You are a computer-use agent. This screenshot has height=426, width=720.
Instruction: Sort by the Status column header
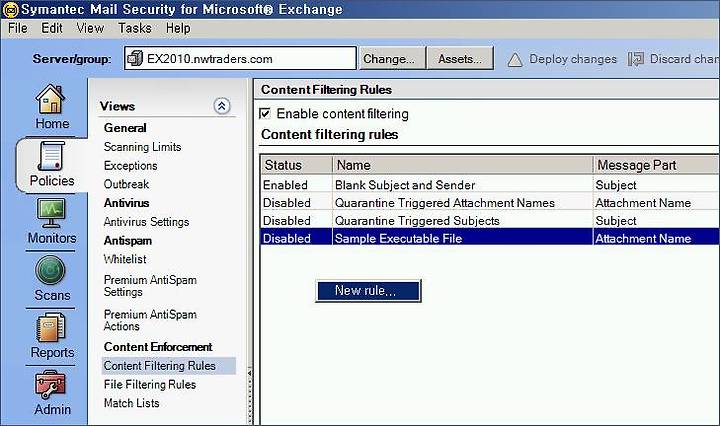[297, 165]
